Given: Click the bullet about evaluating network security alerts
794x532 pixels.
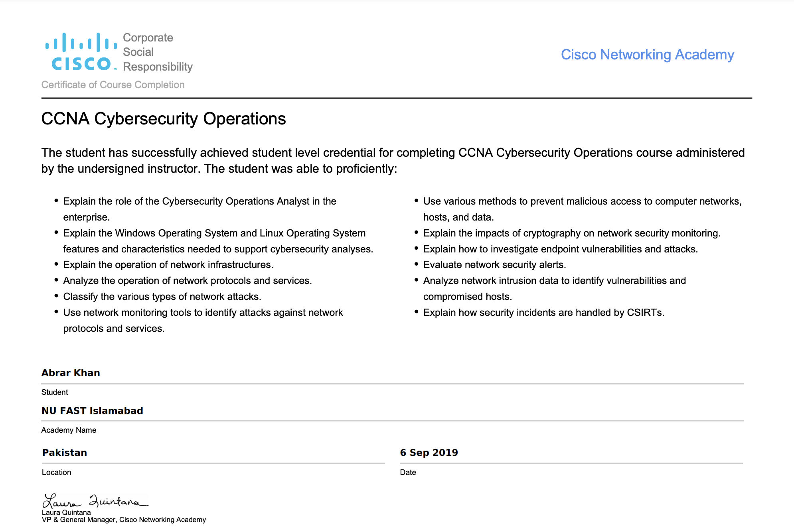Looking at the screenshot, I should point(494,265).
